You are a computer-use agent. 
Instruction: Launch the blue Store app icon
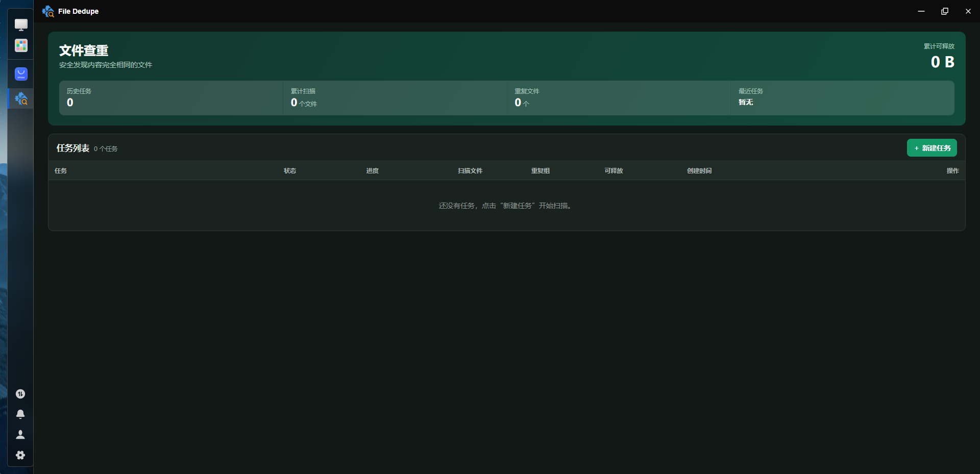click(21, 74)
